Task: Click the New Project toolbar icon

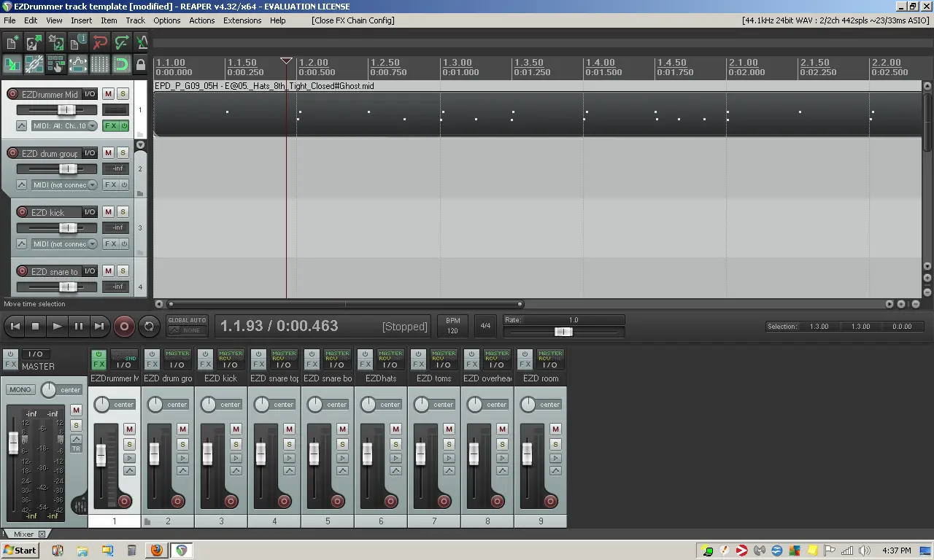Action: tap(12, 42)
